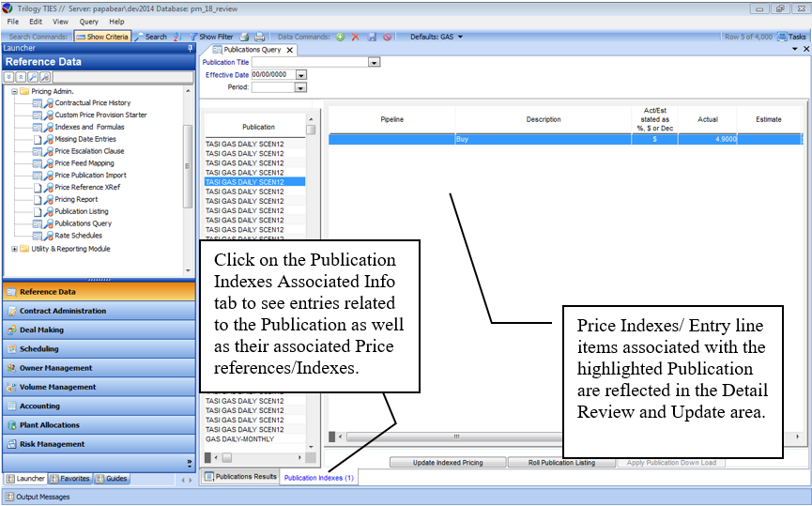
Task: Click the Update Indexed Pricing button
Action: click(447, 463)
